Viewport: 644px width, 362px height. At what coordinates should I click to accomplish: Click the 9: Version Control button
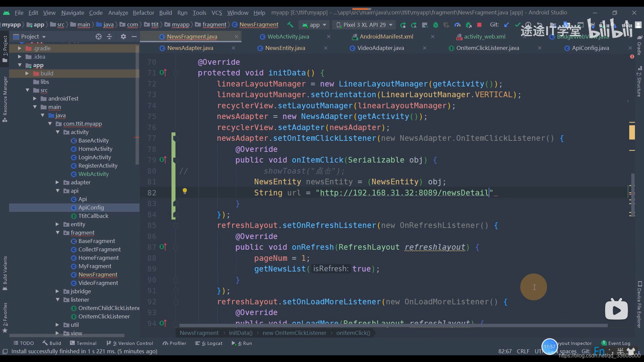130,343
